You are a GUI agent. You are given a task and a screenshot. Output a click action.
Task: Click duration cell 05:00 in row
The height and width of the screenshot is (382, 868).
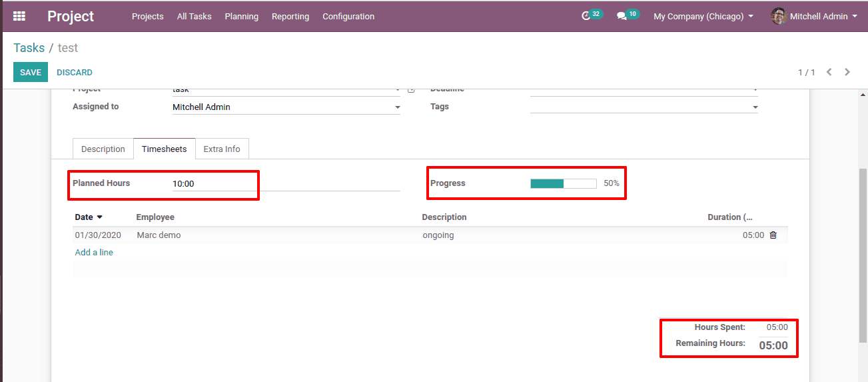(x=753, y=235)
